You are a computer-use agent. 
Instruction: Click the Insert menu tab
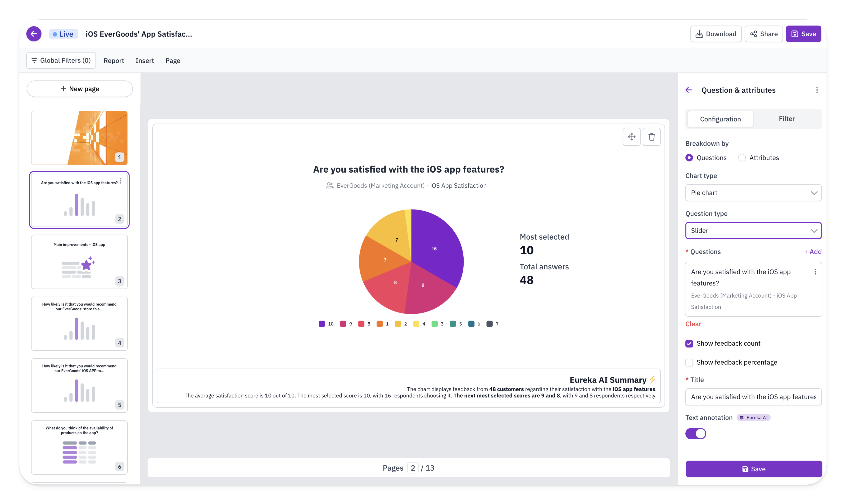pyautogui.click(x=144, y=60)
